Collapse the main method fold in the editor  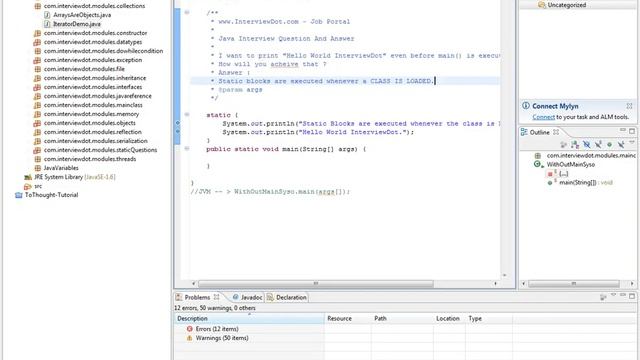pos(187,149)
